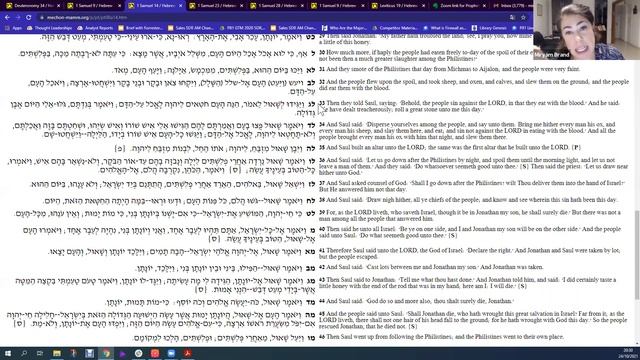This screenshot has width=640, height=360.
Task: Switch to the 1 Samuel 23 tab
Action: [216, 6]
